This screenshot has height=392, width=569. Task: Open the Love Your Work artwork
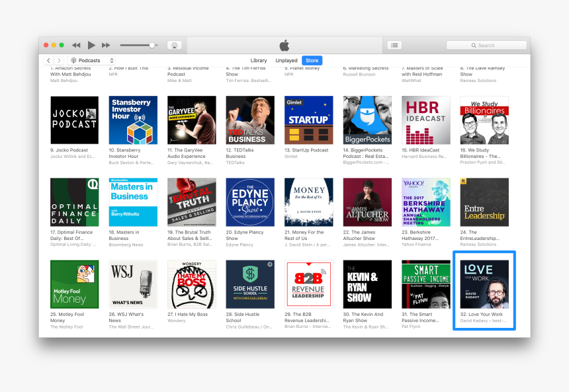point(484,284)
